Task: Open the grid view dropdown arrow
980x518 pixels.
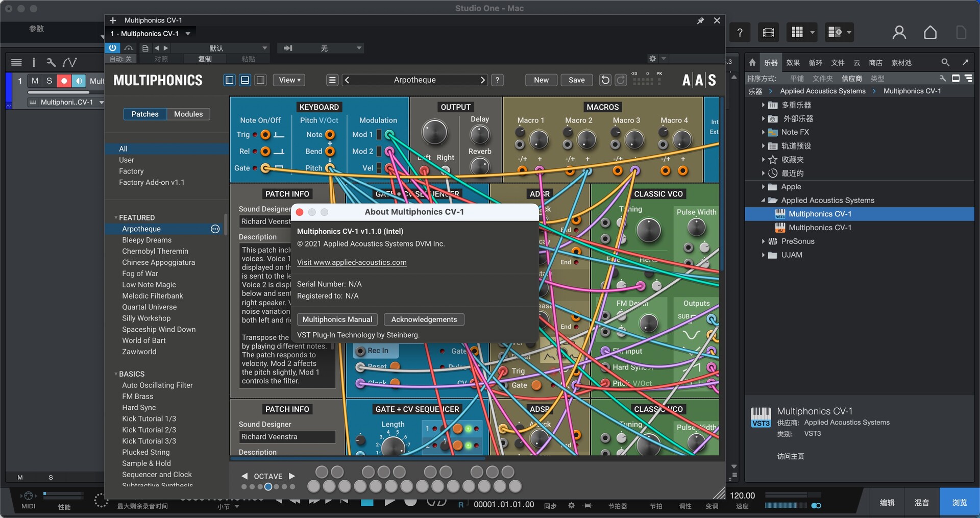Action: point(812,33)
